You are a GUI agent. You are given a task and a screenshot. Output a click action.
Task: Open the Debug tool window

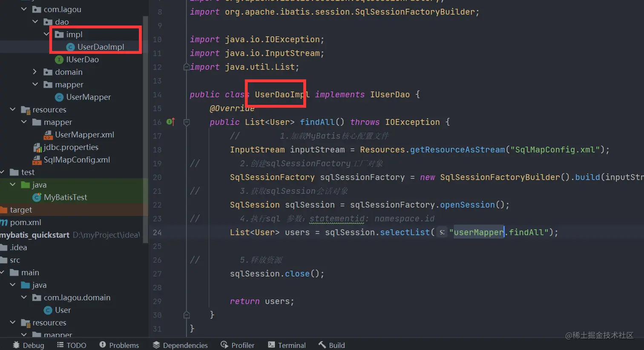(29, 345)
